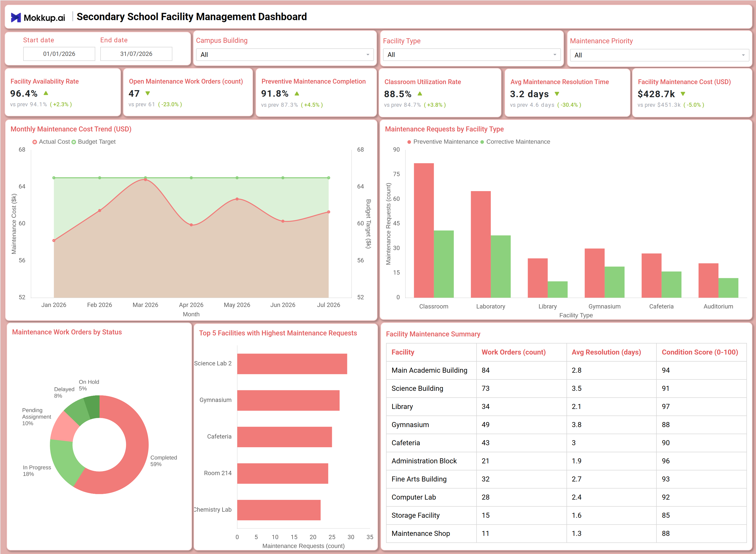Click the Mokkup.ai logo icon

(16, 17)
